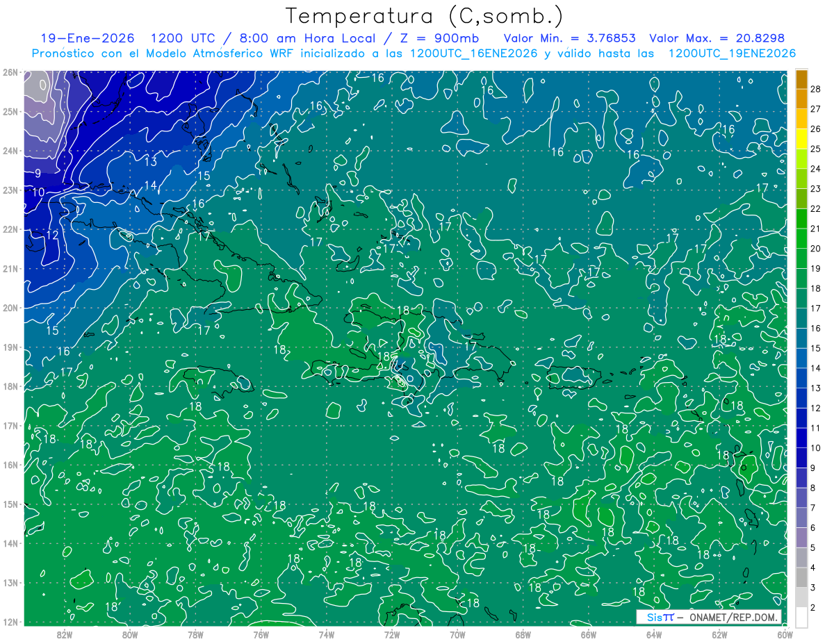Click contour label "12" on the map

click(x=52, y=236)
